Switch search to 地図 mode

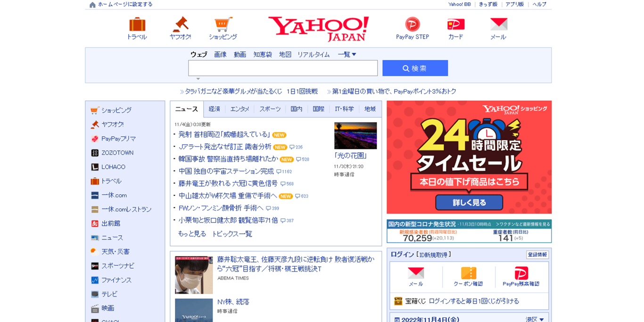[285, 55]
